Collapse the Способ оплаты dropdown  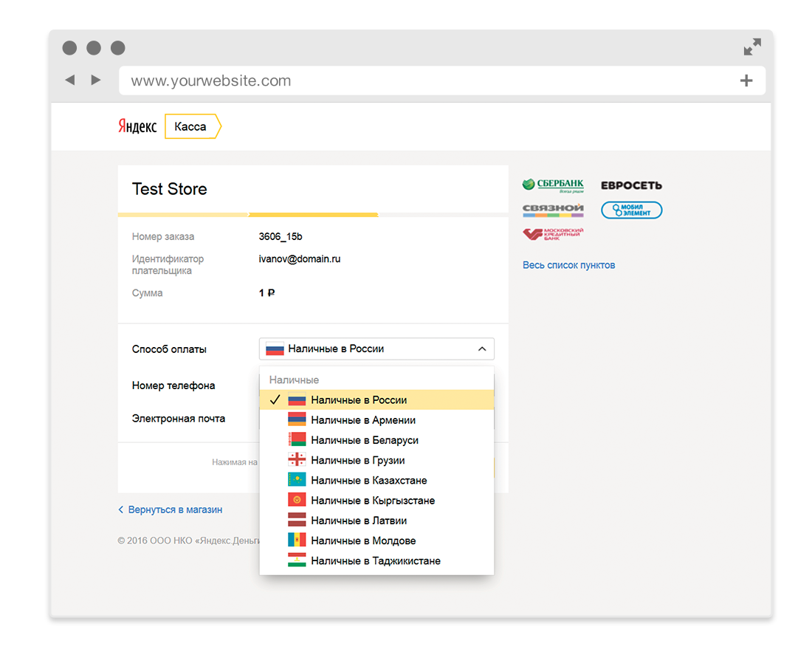[x=376, y=349]
